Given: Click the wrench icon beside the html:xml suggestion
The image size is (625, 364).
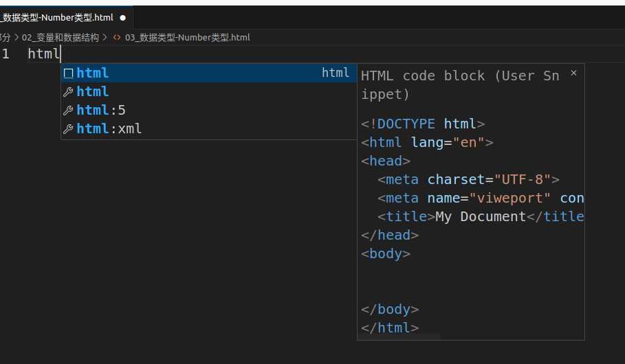Looking at the screenshot, I should [68, 129].
